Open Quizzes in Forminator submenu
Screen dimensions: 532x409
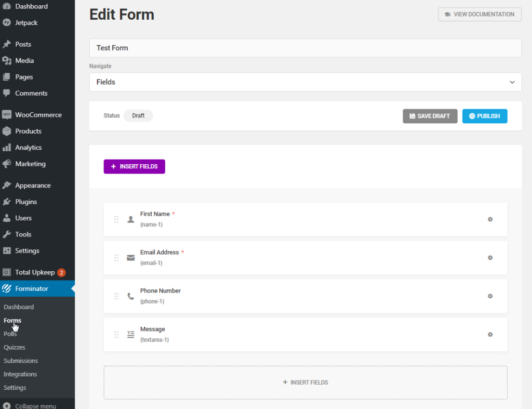tap(14, 347)
